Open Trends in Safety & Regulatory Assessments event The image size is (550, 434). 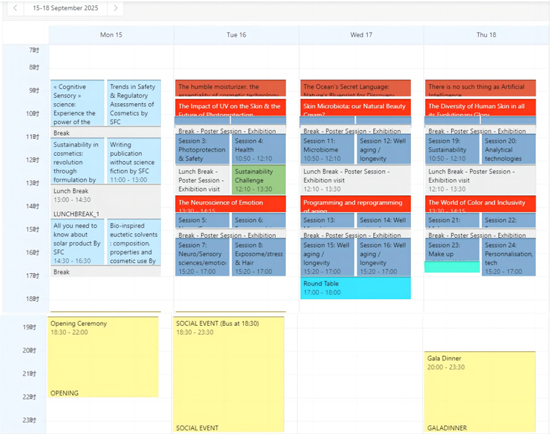coord(134,103)
